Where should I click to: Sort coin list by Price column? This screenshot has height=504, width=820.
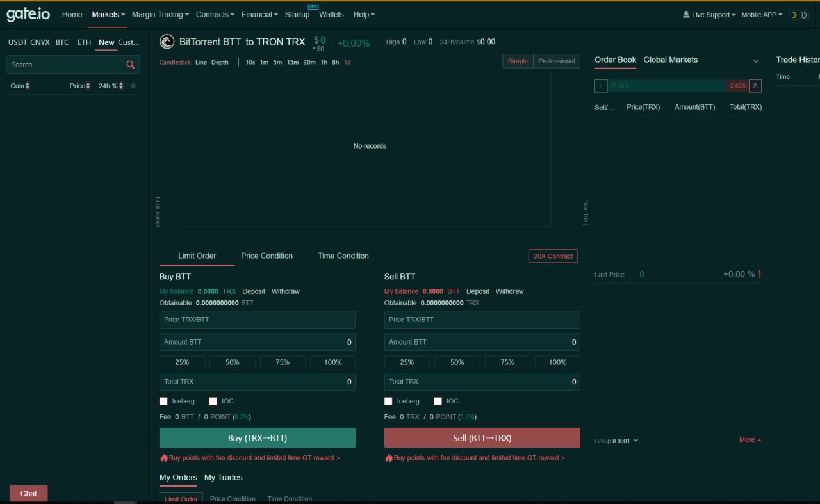(80, 86)
